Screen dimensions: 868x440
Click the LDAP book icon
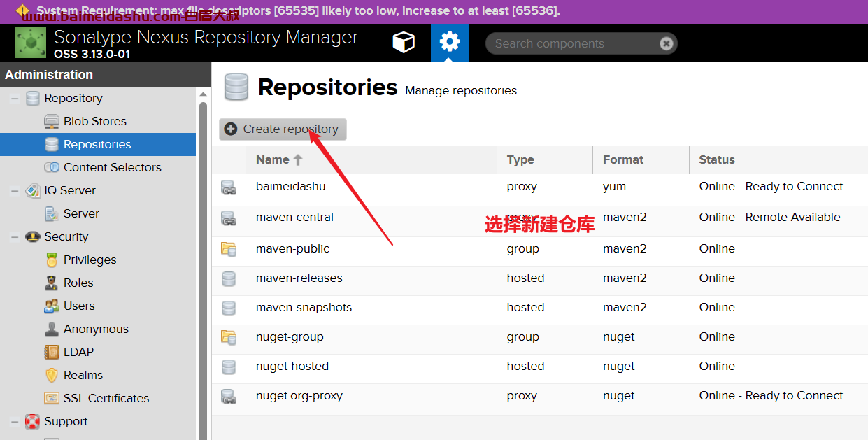click(x=52, y=352)
